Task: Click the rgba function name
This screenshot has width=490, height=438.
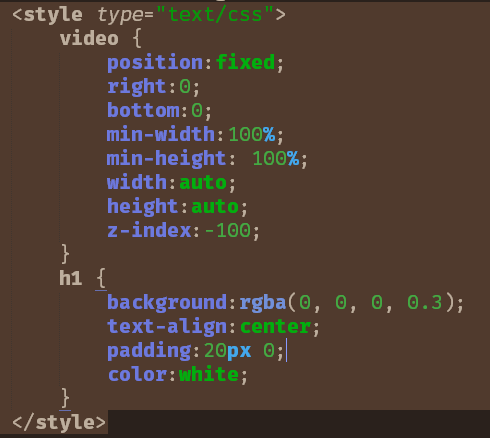Action: (x=263, y=303)
